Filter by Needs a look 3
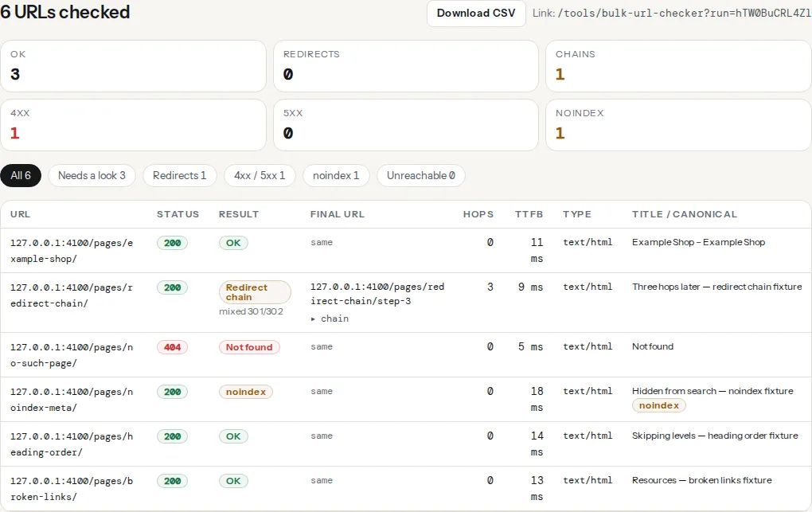 pyautogui.click(x=92, y=176)
